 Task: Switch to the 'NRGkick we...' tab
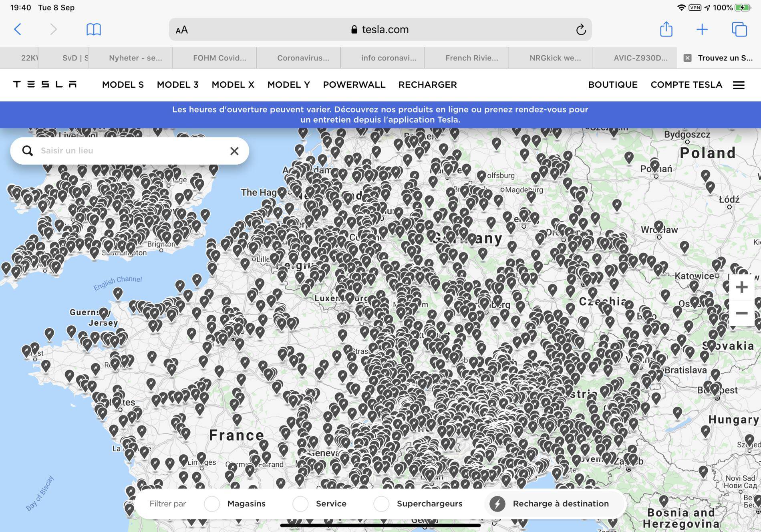tap(551, 58)
